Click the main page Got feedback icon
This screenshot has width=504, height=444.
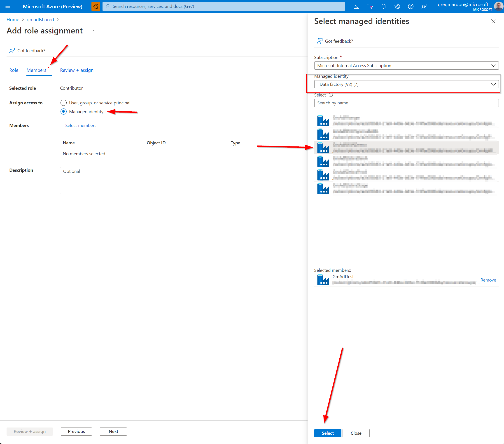(x=12, y=51)
